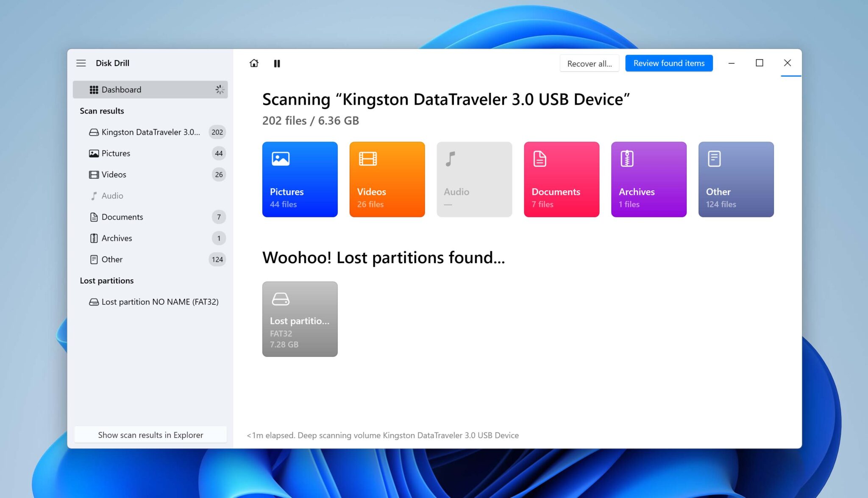The height and width of the screenshot is (498, 868).
Task: Select Kingston DataTraveler 3.0 scan result entry
Action: click(x=151, y=132)
